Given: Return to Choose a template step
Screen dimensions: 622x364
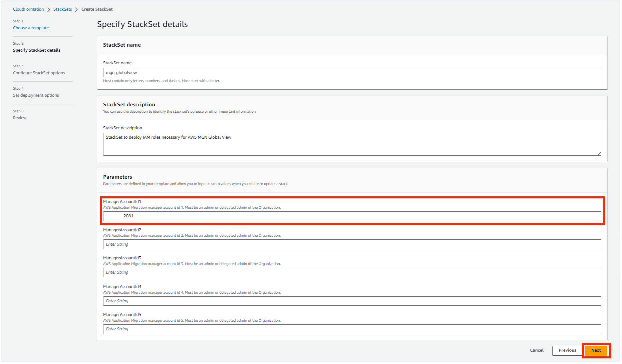Looking at the screenshot, I should coord(31,28).
